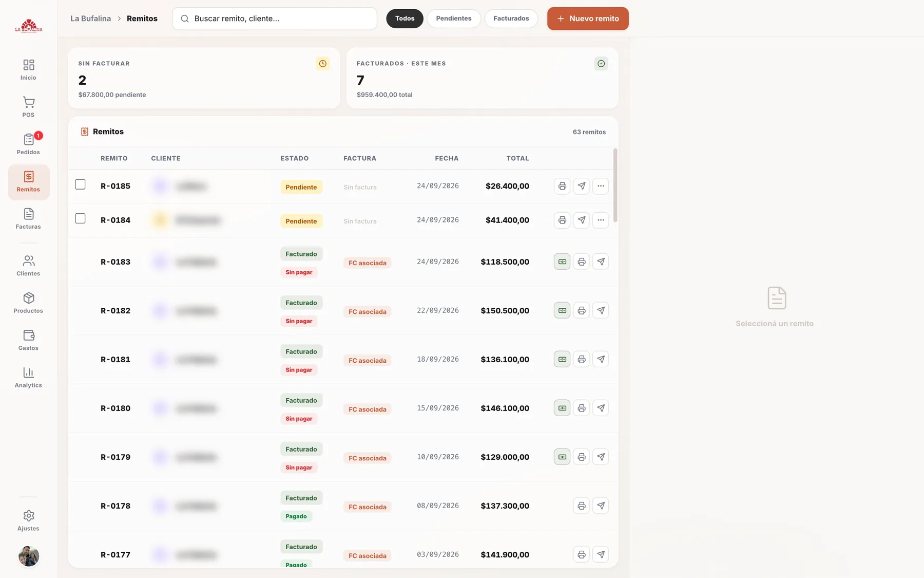Create a Nuevo remito

588,18
